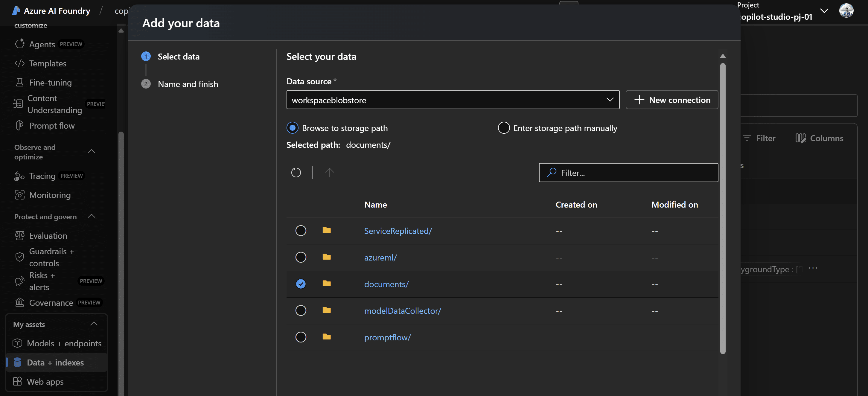The height and width of the screenshot is (396, 868).
Task: Open the workspaceblobstore data source dropdown
Action: click(x=453, y=100)
